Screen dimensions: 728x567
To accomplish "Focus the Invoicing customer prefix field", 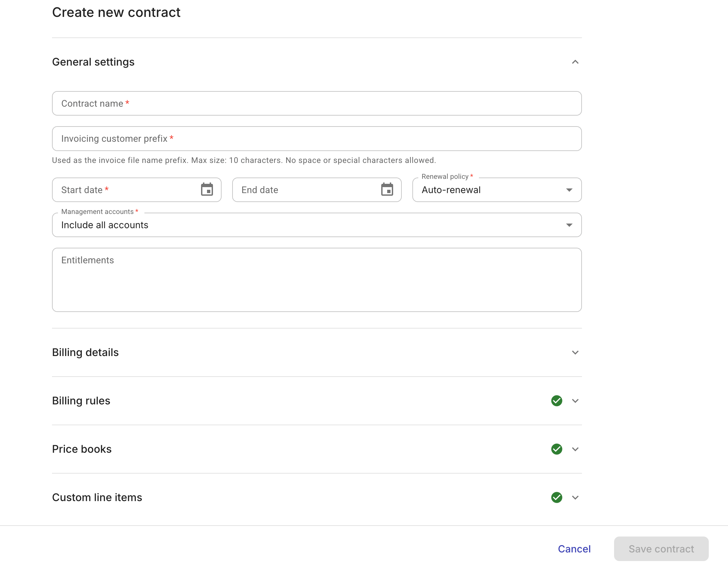I will [316, 139].
